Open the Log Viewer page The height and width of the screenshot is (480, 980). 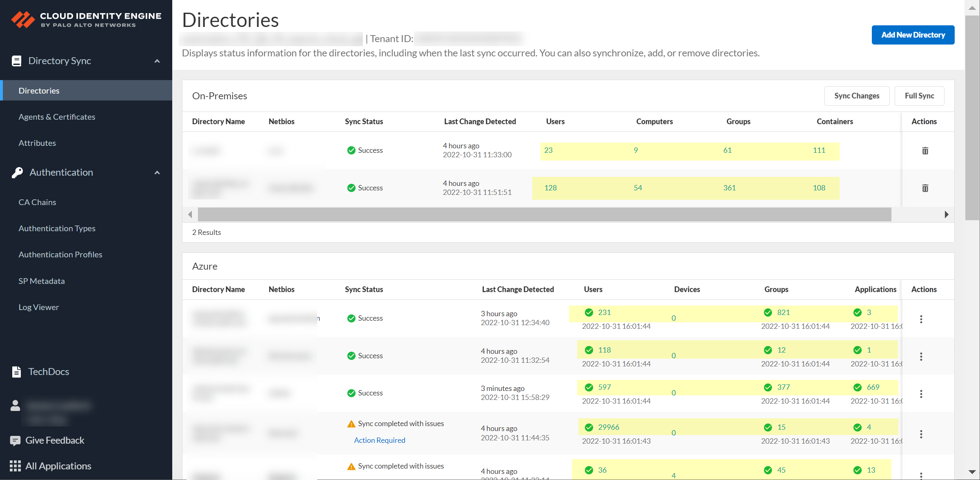tap(39, 307)
